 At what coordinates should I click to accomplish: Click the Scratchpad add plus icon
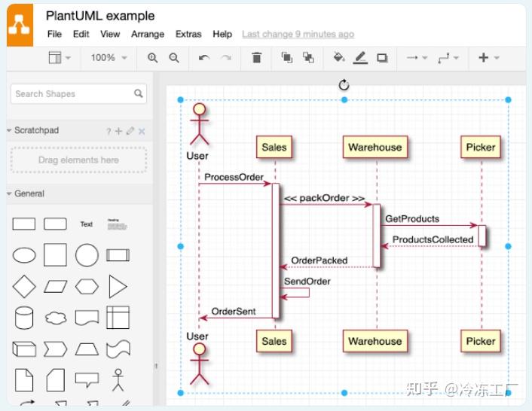click(x=118, y=131)
